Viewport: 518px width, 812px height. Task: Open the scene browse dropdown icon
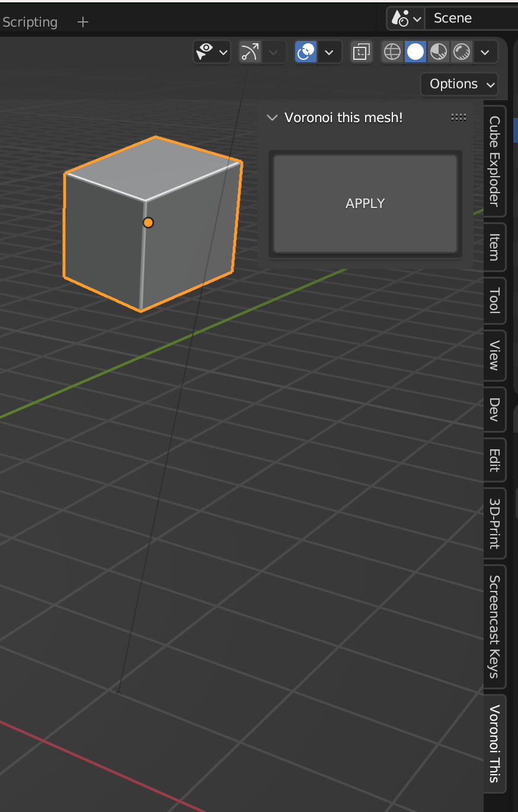tap(406, 18)
